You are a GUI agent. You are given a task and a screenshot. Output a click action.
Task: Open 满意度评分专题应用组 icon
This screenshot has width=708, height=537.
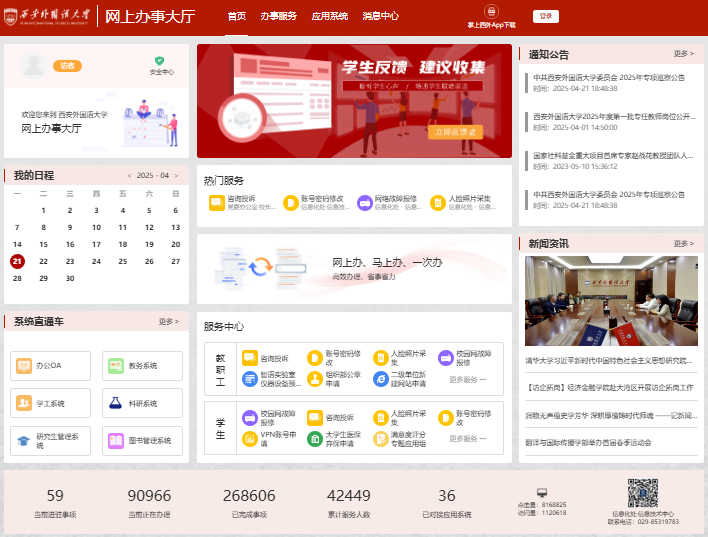coord(381,439)
